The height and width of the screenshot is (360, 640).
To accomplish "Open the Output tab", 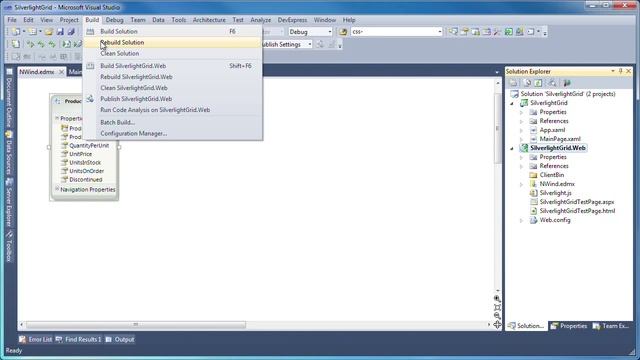I will click(120, 340).
